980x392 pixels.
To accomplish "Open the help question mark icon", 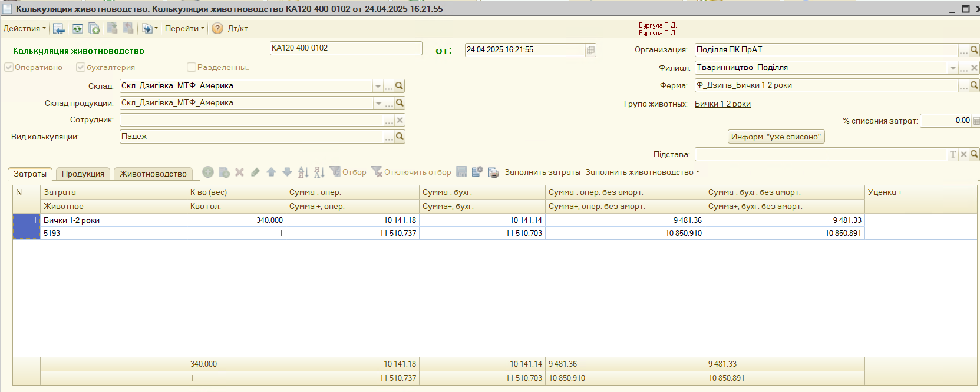I will [x=217, y=28].
